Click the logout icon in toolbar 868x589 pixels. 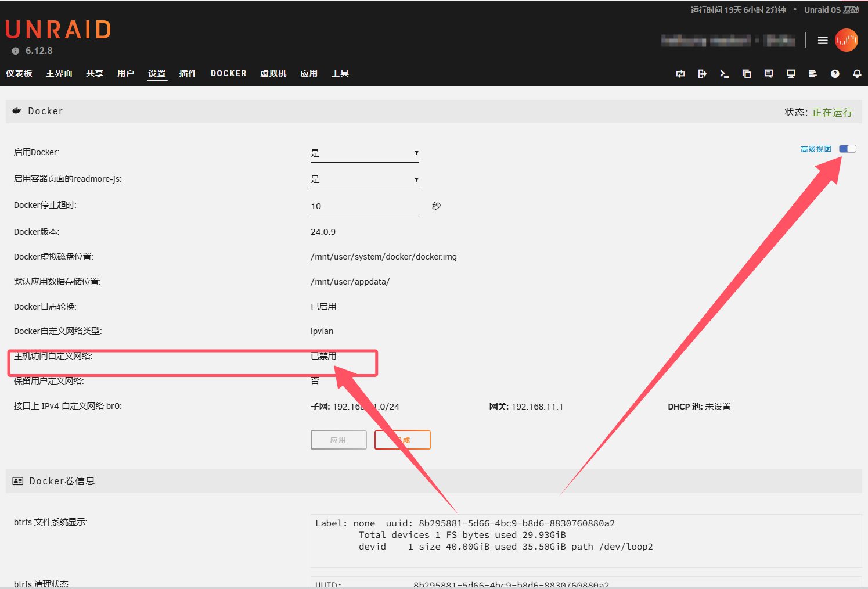pos(702,74)
